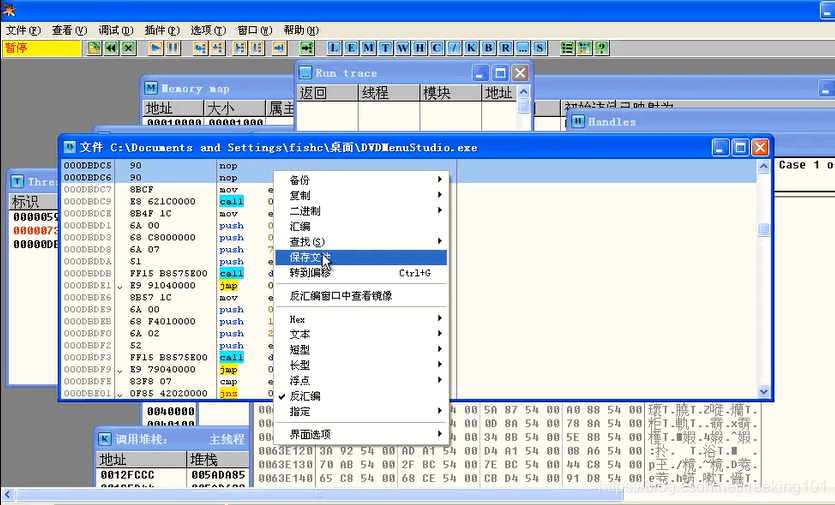Screen dimensions: 835x505
Task: Expand the 二进制 submenu
Action: (361, 211)
